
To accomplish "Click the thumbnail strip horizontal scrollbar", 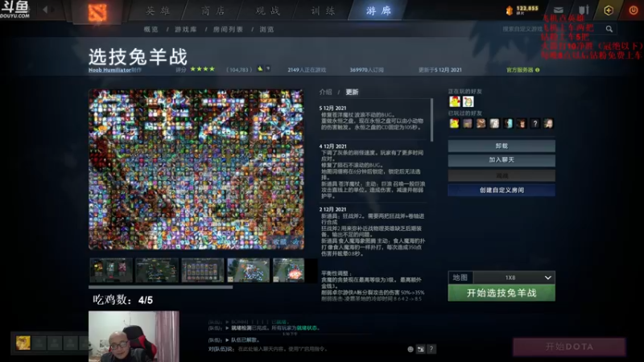I will pos(160,287).
